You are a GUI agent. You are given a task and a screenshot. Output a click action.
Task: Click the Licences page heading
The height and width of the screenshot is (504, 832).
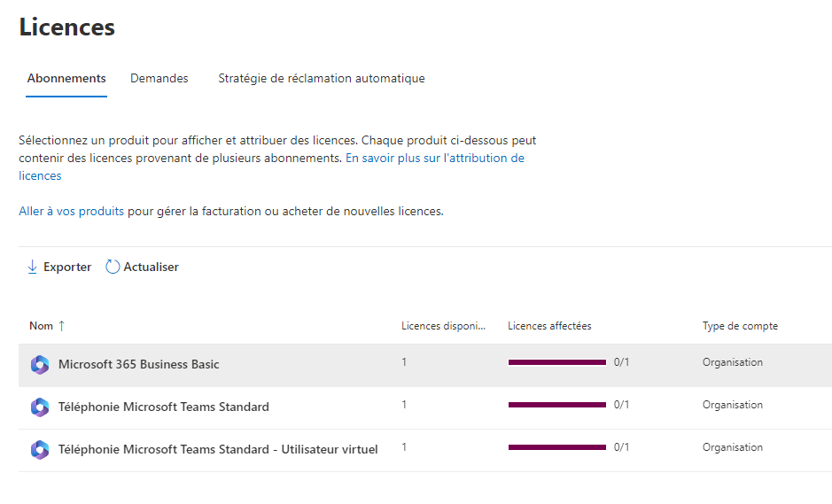pos(66,27)
